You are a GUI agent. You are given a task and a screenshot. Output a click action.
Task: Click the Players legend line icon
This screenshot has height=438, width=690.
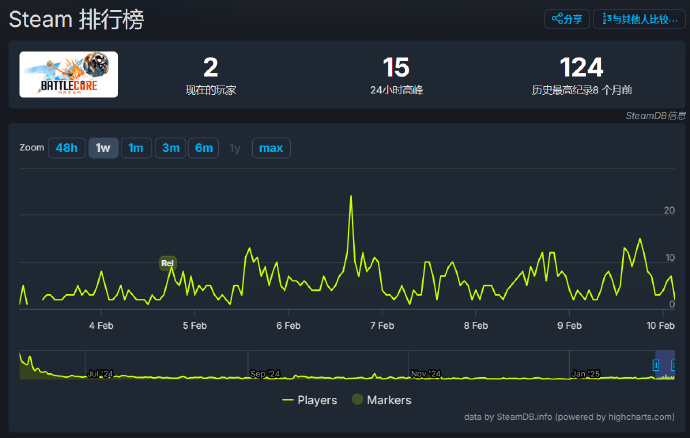point(288,400)
